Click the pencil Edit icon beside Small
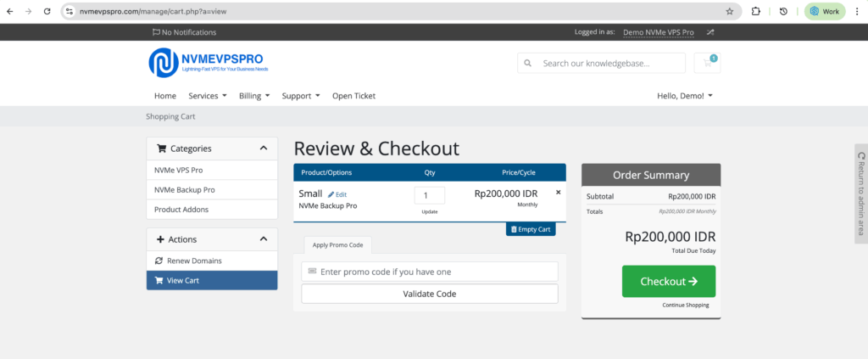 coord(331,194)
